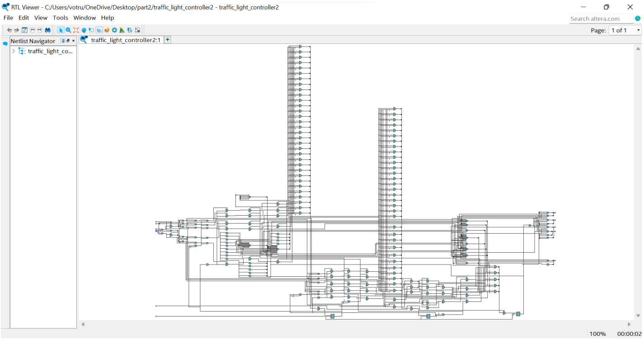Screen dimensions: 644x340
Task: Click the vertical scrollbar down arrow
Action: pyautogui.click(x=638, y=316)
